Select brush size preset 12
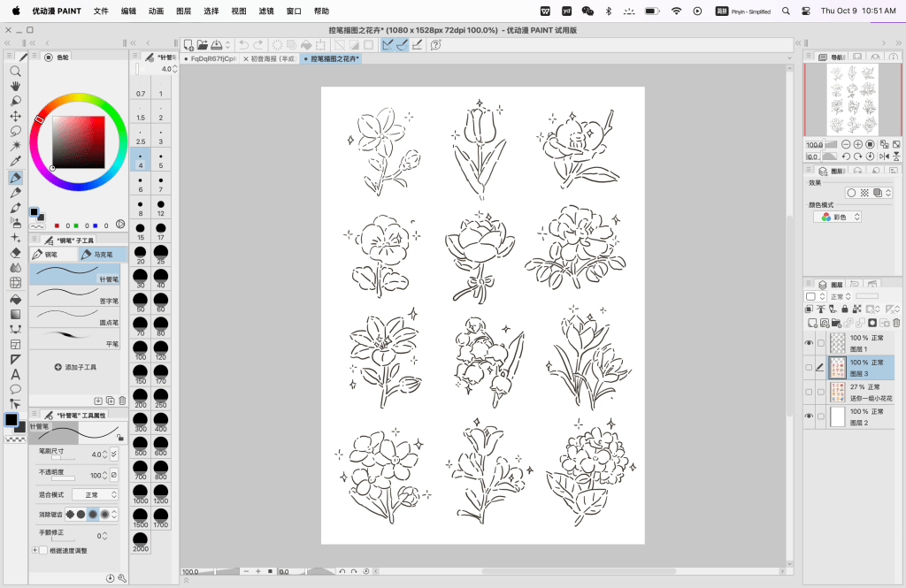This screenshot has width=906, height=588. coord(160,209)
